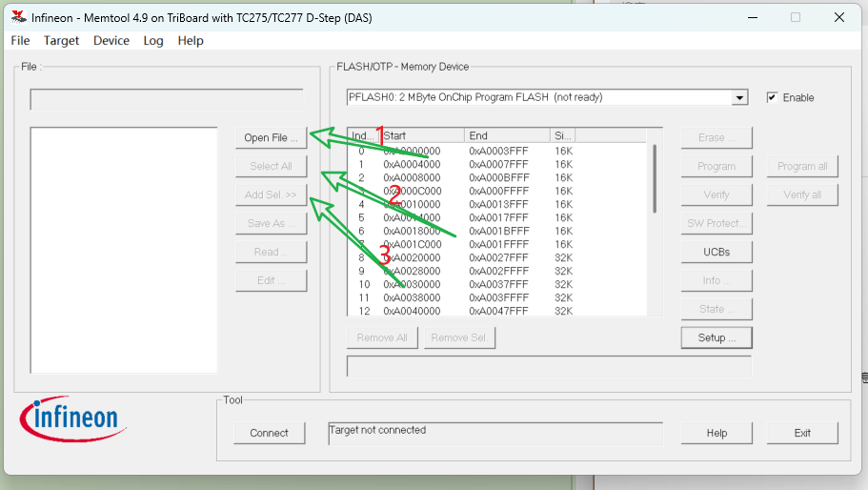Screen dimensions: 868x490
Task: Click the Remove All button
Action: point(382,337)
